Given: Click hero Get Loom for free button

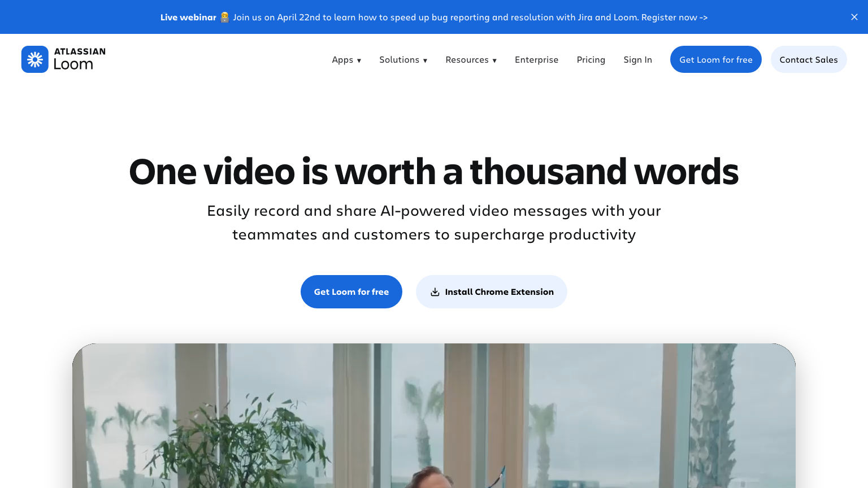Looking at the screenshot, I should click(351, 291).
